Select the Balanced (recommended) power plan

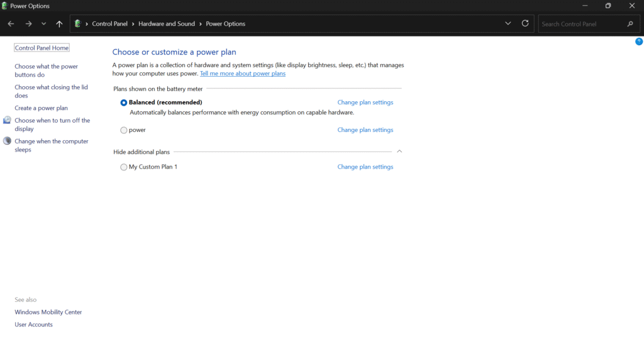(124, 102)
